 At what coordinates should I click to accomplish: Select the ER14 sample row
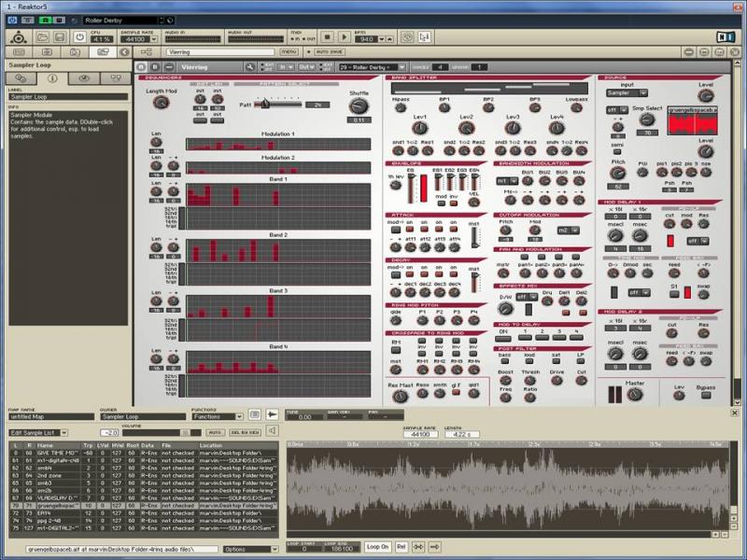144,512
